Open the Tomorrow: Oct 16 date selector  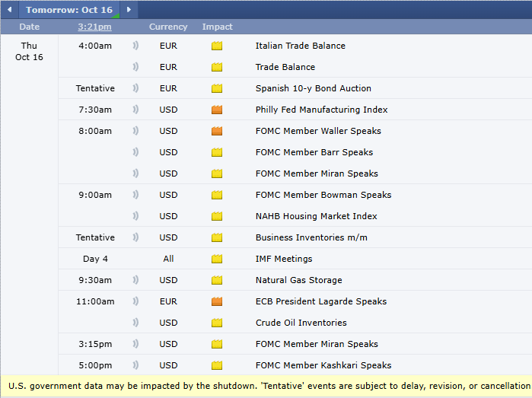click(x=68, y=10)
